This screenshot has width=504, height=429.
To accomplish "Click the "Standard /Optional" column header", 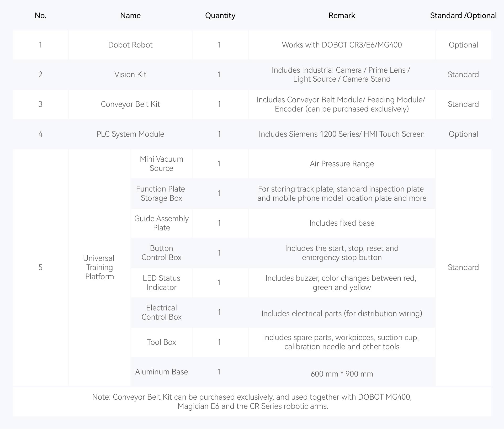I will [x=463, y=15].
